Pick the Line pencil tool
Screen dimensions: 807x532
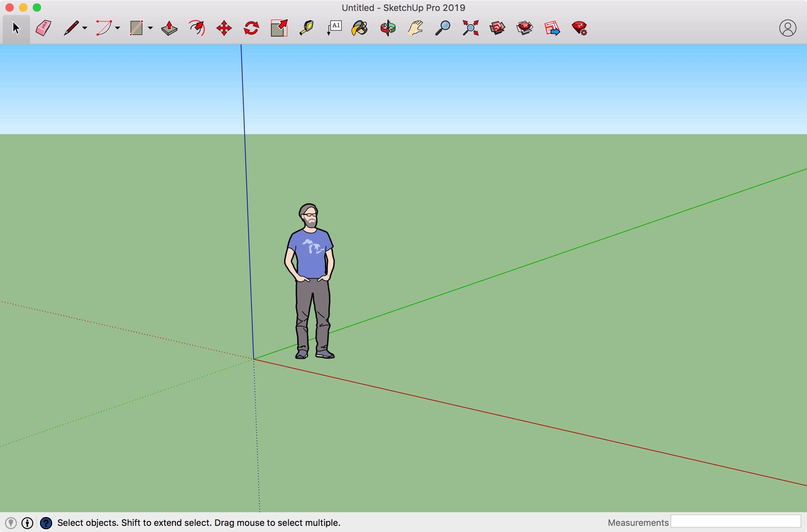[x=71, y=28]
